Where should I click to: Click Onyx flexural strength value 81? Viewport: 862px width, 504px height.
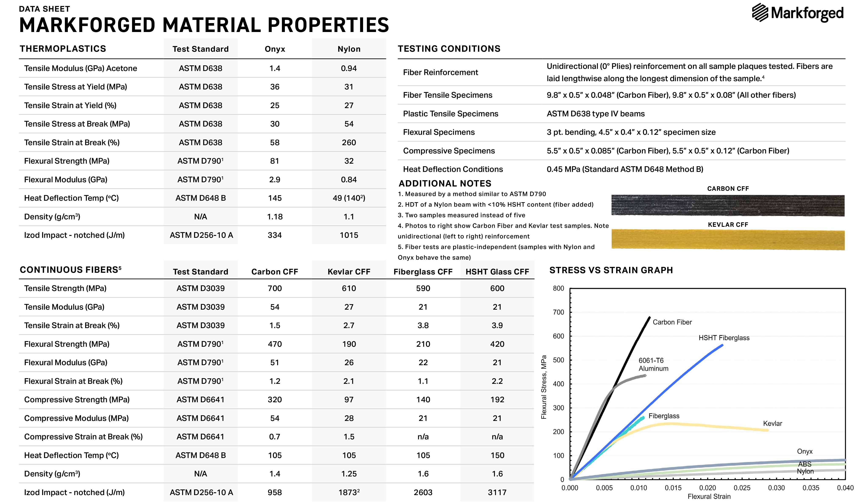click(275, 161)
